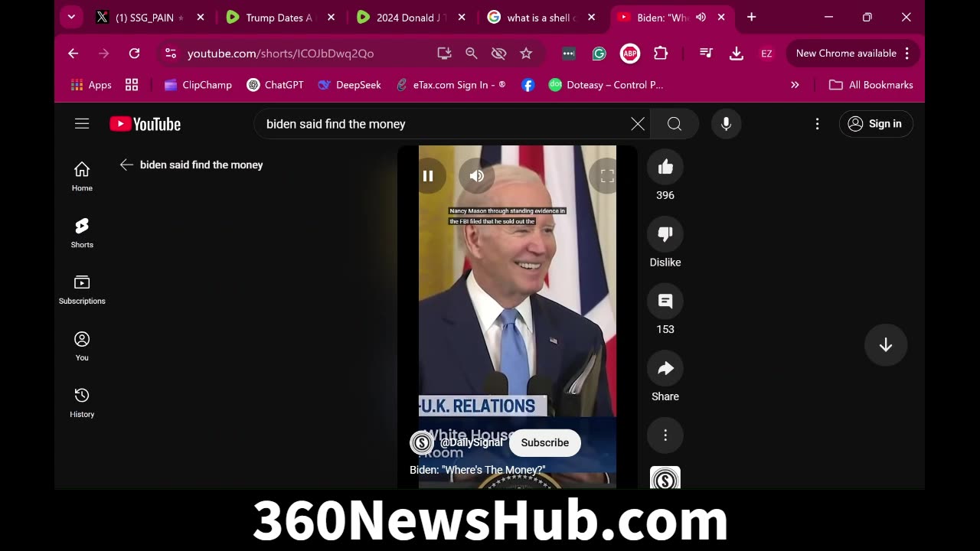
Task: Open Chrome menu three-dot button
Action: (x=906, y=53)
